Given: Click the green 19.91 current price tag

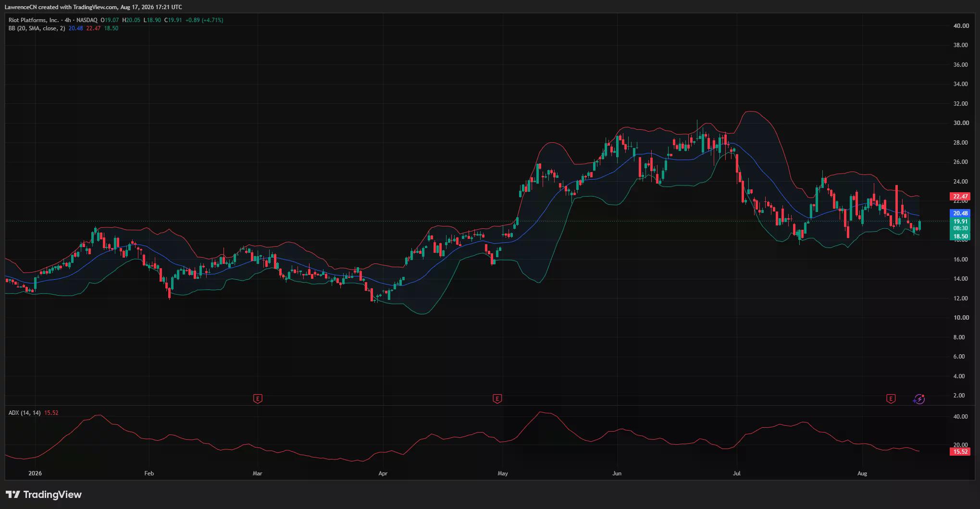Looking at the screenshot, I should tap(960, 222).
